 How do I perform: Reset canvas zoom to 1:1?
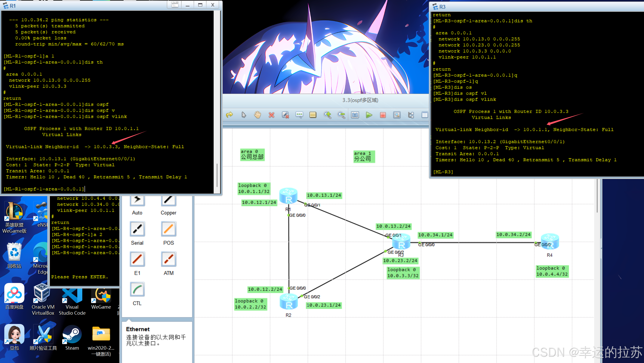point(355,115)
